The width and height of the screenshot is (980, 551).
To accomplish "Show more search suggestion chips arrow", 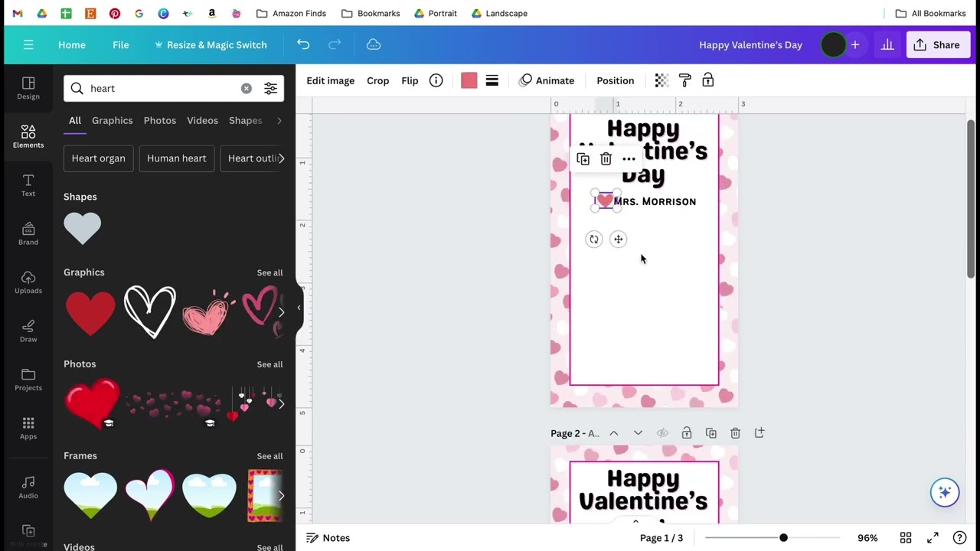I will pyautogui.click(x=281, y=158).
